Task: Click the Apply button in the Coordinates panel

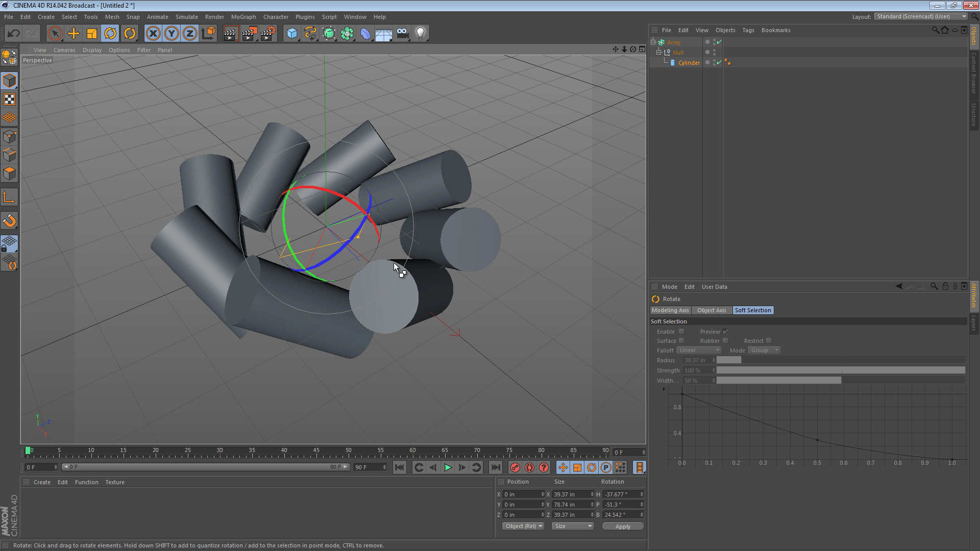Action: click(623, 526)
